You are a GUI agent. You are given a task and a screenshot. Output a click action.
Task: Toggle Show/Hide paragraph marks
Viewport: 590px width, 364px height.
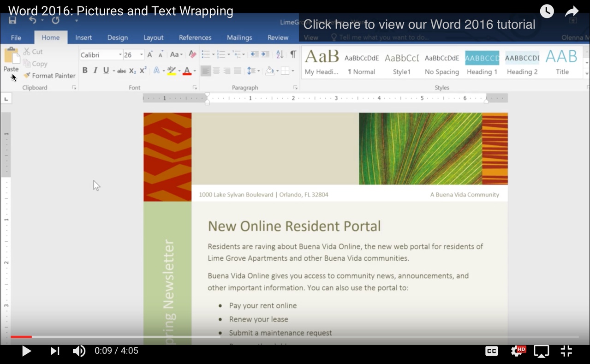point(293,54)
